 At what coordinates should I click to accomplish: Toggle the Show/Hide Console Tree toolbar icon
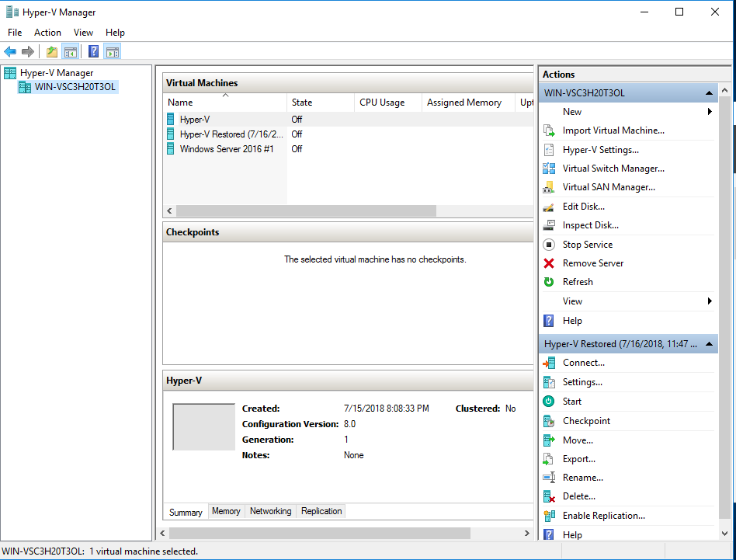[71, 51]
